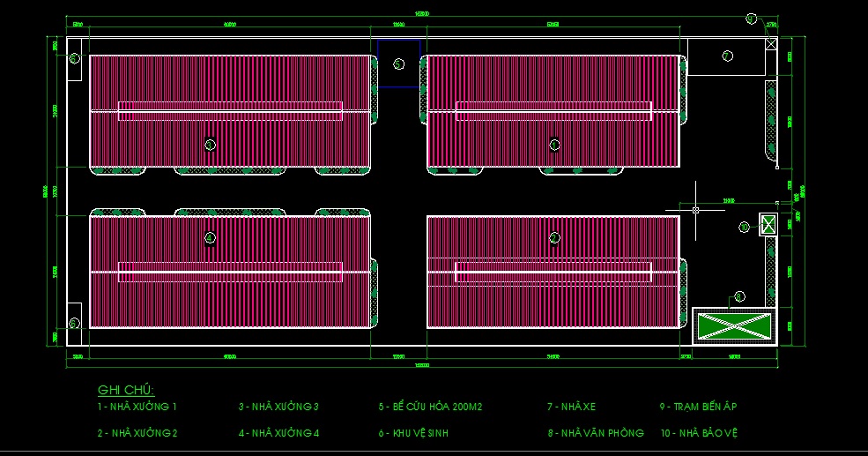Click the circle marker on the top-right workshop roof
The height and width of the screenshot is (456, 868).
coord(554,145)
